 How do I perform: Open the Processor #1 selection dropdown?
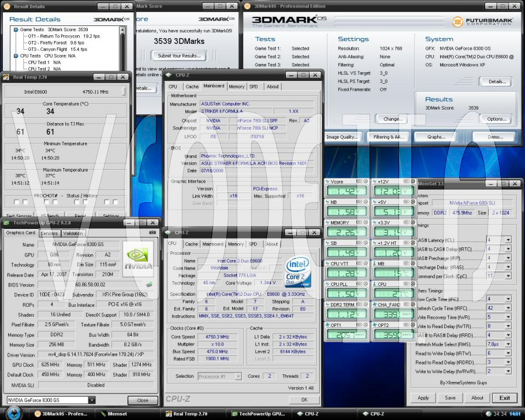pyautogui.click(x=238, y=377)
